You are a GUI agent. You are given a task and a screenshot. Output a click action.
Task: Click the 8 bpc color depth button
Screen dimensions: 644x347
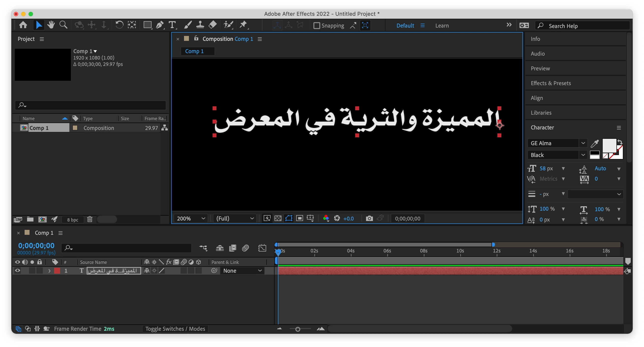pos(73,220)
